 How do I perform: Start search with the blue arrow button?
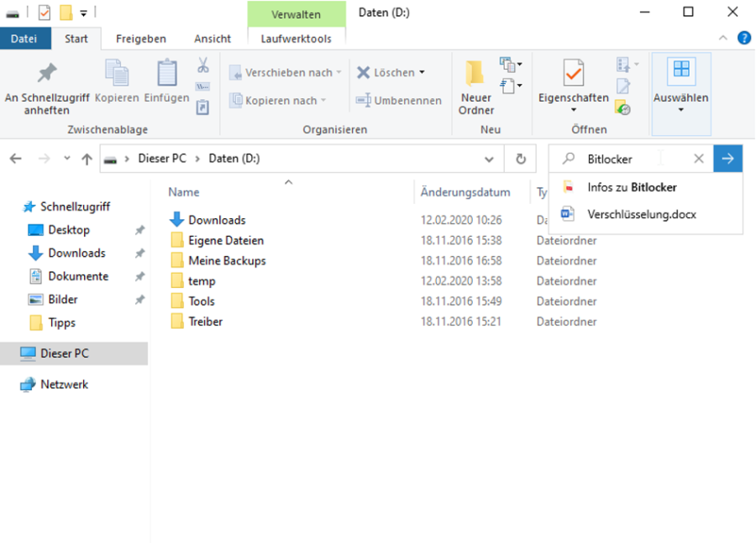(727, 159)
